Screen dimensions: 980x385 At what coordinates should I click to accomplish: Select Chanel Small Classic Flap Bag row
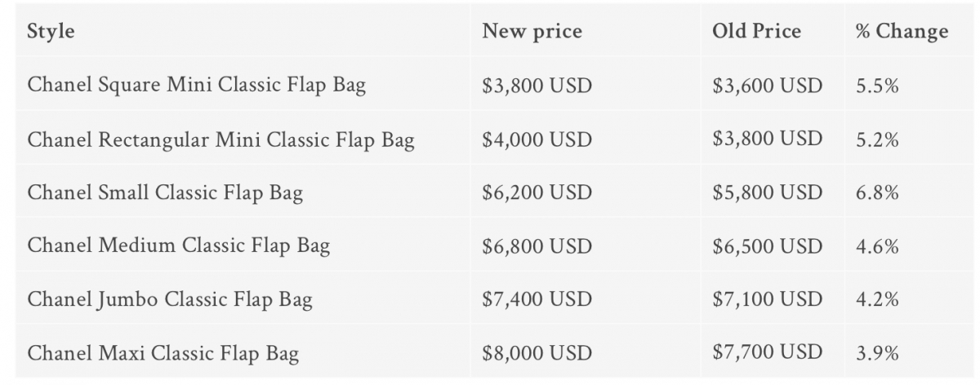pyautogui.click(x=165, y=193)
